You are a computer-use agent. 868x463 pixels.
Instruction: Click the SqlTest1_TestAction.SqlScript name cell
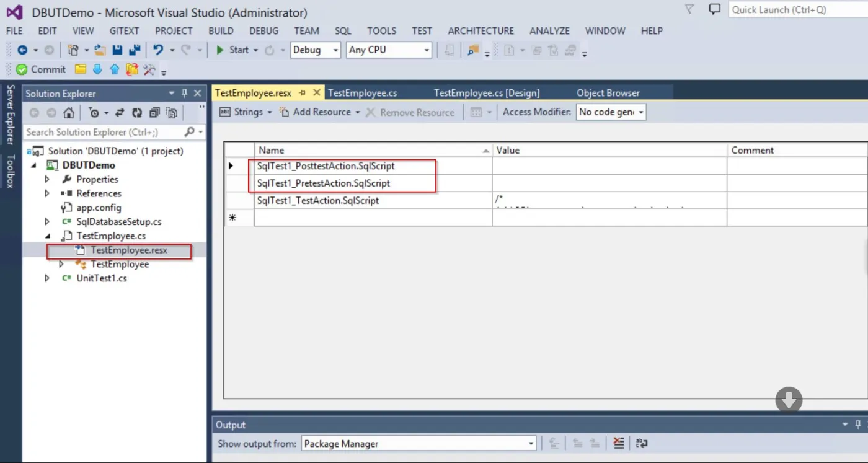pyautogui.click(x=373, y=201)
